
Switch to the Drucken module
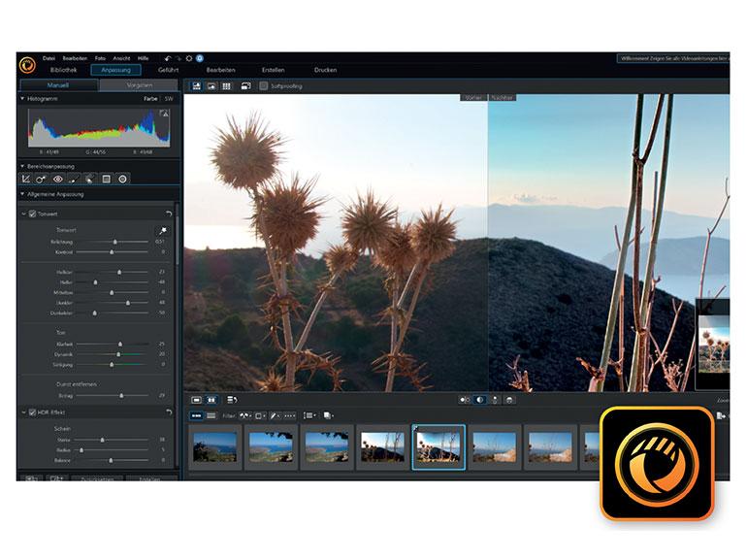point(325,70)
